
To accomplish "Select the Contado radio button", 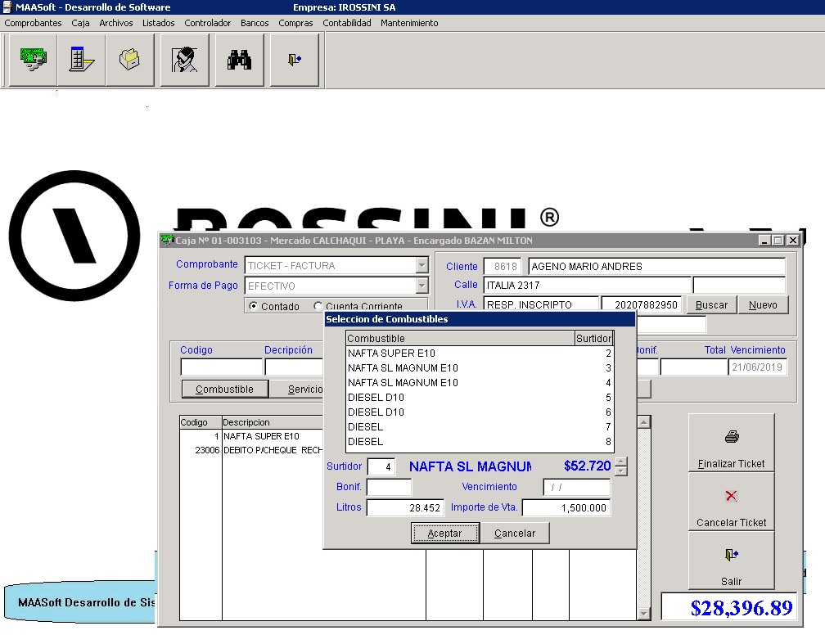I will (x=254, y=307).
